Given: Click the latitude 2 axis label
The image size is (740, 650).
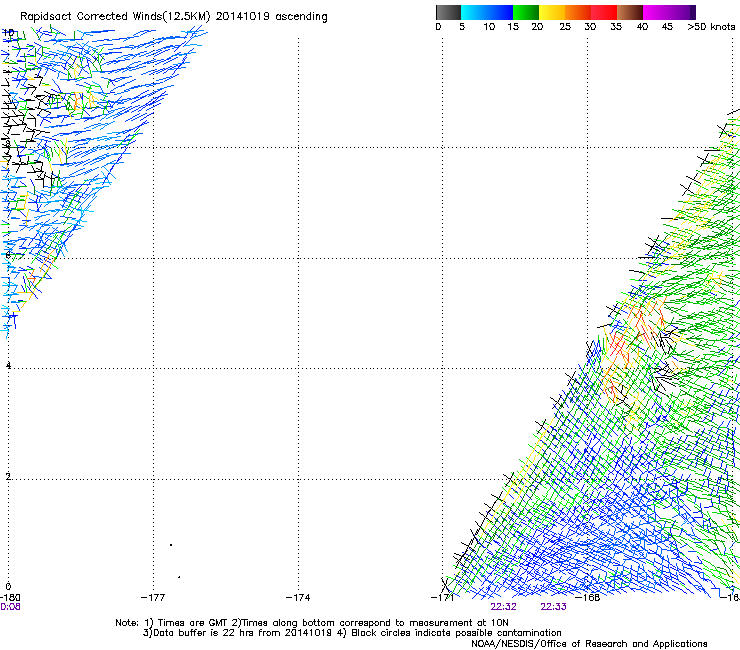Looking at the screenshot, I should click(x=8, y=476).
